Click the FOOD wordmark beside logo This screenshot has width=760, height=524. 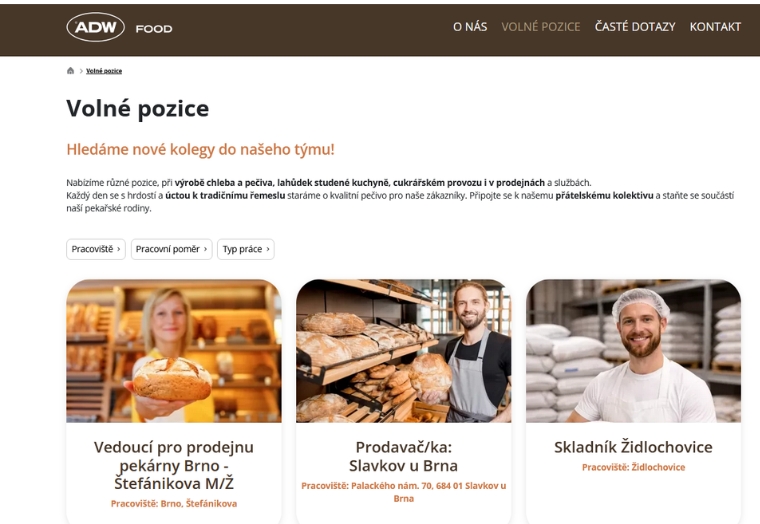154,29
